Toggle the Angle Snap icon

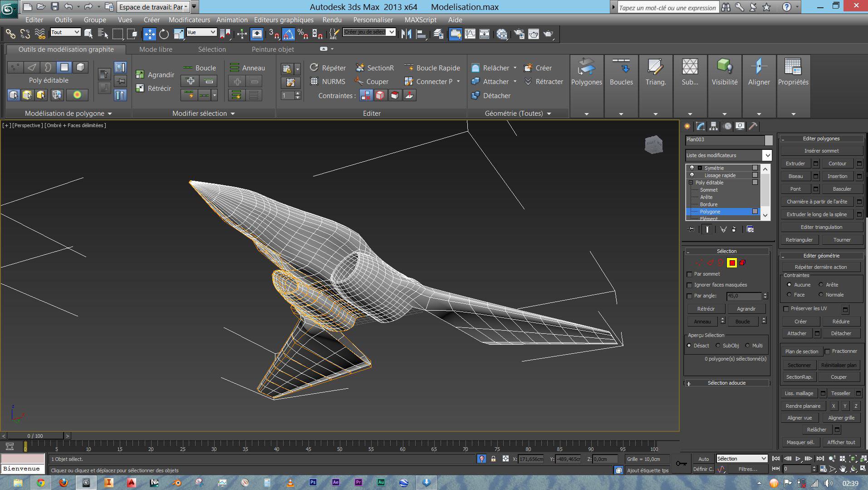(x=288, y=34)
